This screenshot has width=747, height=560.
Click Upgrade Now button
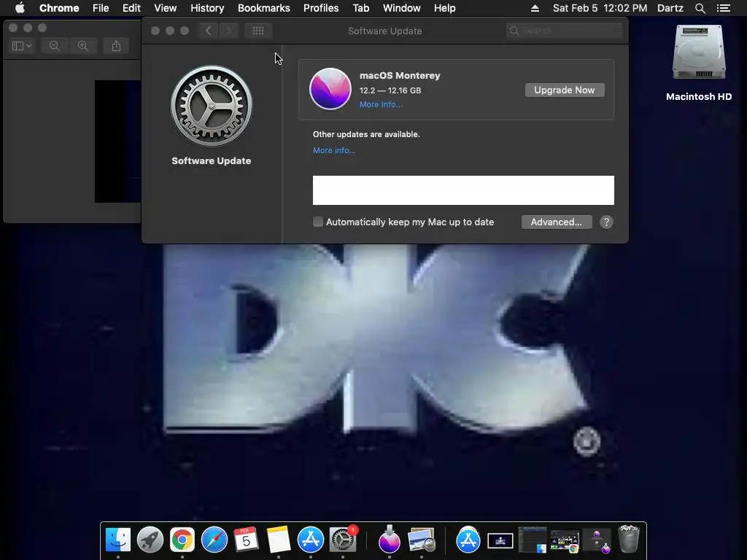[x=565, y=90]
